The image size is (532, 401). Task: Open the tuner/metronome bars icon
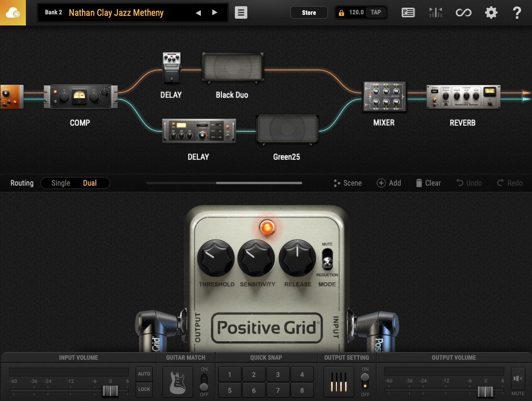(x=436, y=12)
